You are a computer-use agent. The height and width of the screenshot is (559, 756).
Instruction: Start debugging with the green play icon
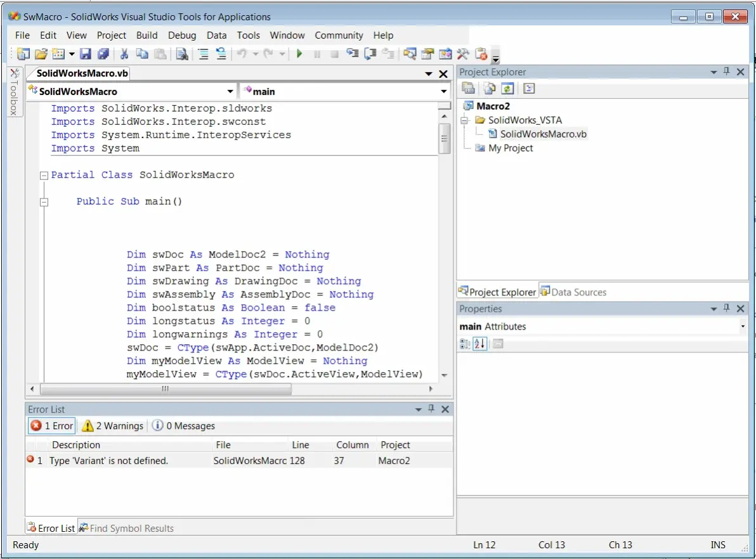[299, 54]
